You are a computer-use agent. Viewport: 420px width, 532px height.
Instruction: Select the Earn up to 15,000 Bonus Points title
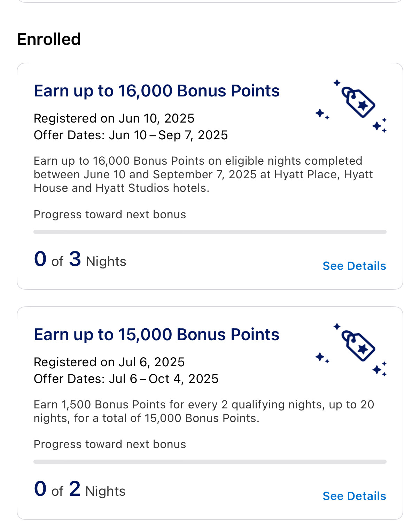[x=157, y=335]
